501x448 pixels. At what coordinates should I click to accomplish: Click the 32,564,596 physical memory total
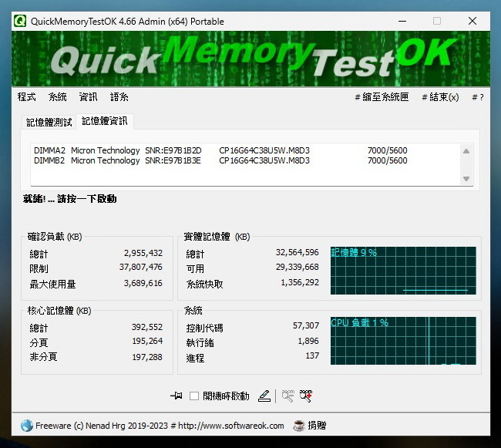point(298,252)
